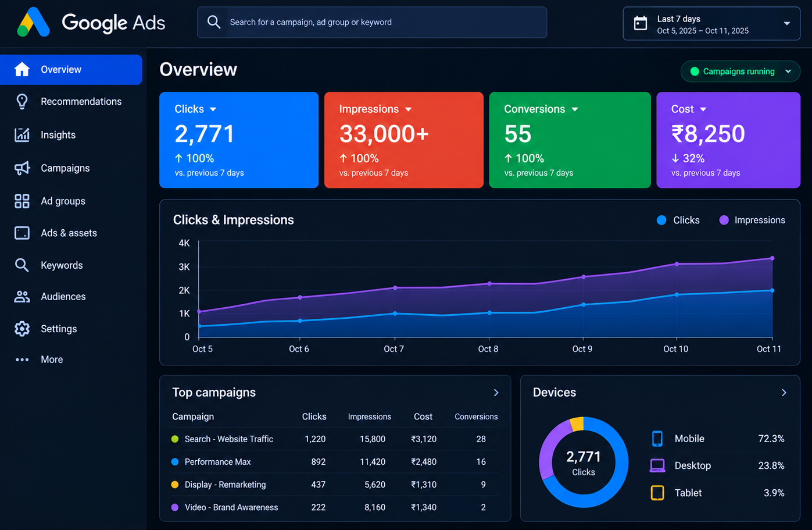The height and width of the screenshot is (530, 812).
Task: Open the Campaigns running status dropdown
Action: click(x=741, y=72)
